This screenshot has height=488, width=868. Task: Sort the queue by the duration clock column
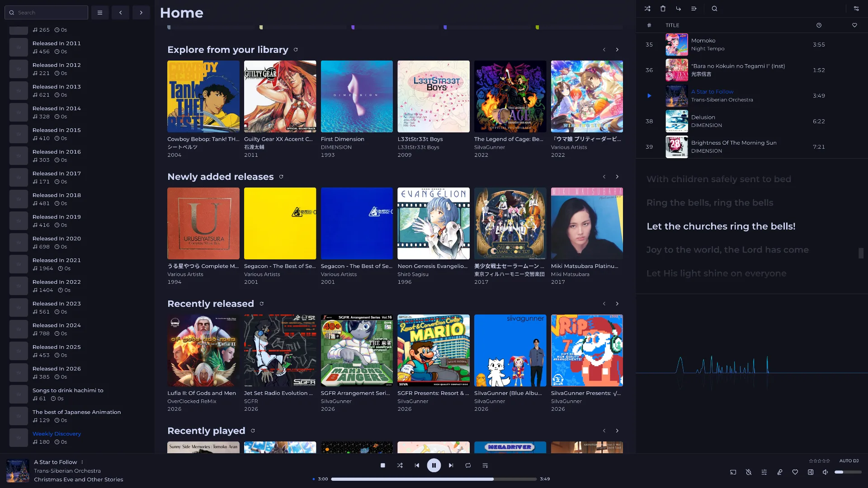[x=819, y=25]
